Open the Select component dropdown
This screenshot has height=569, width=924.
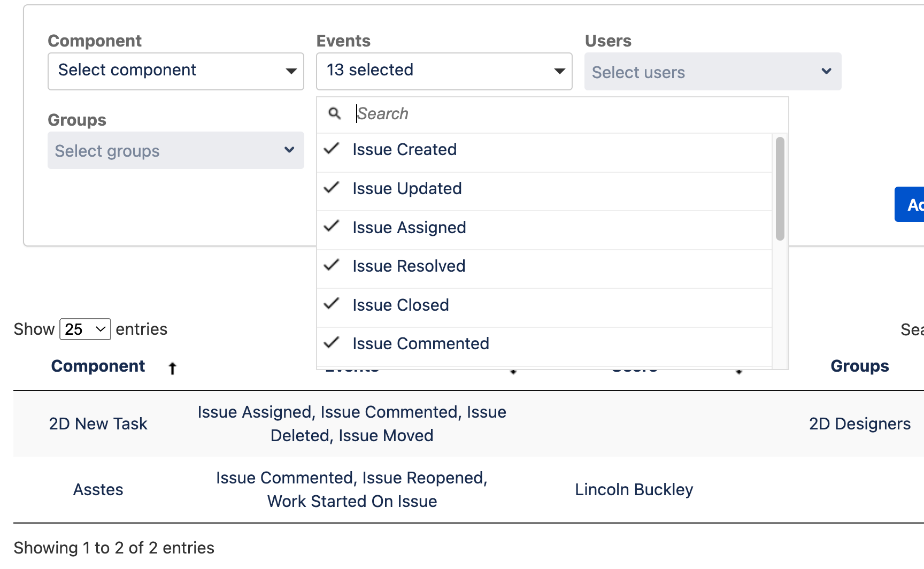click(x=175, y=71)
